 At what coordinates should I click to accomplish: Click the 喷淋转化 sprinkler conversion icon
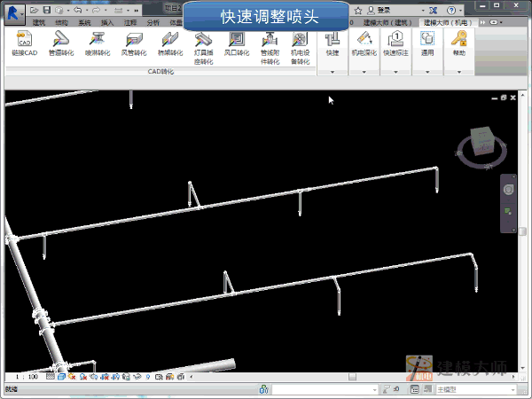98,39
